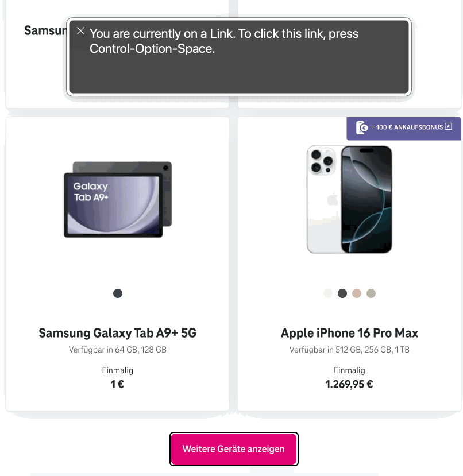463x476 pixels.
Task: Select the natural titanium swatch for iPhone 16 Pro Max
Action: pyautogui.click(x=371, y=293)
